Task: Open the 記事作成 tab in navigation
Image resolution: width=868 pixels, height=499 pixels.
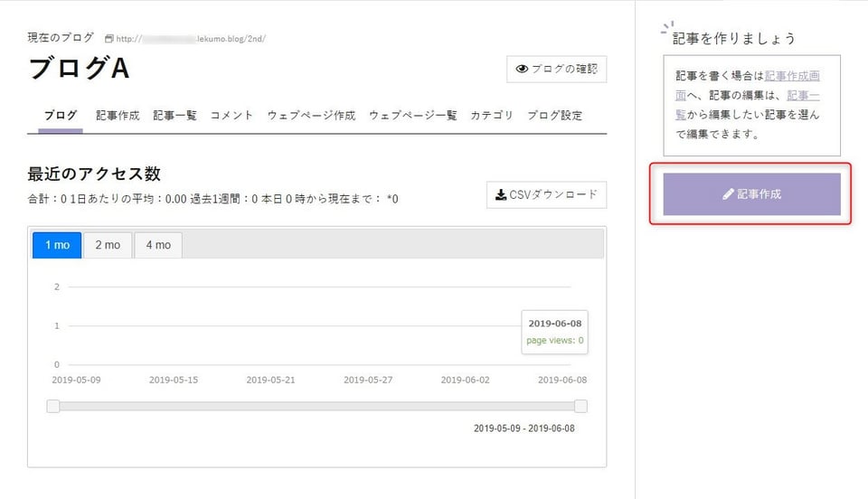Action: click(118, 116)
